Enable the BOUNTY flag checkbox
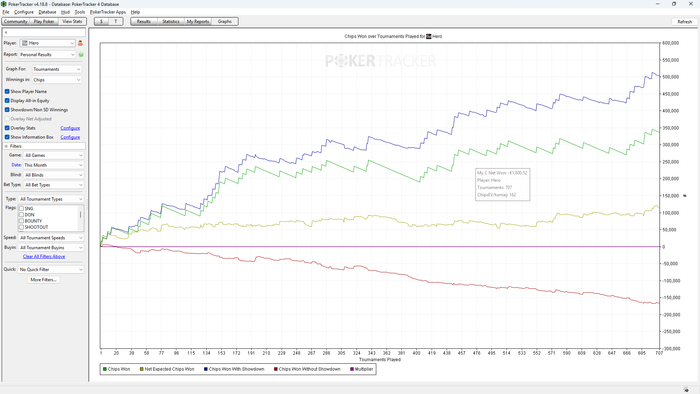This screenshot has width=700, height=394. point(21,221)
